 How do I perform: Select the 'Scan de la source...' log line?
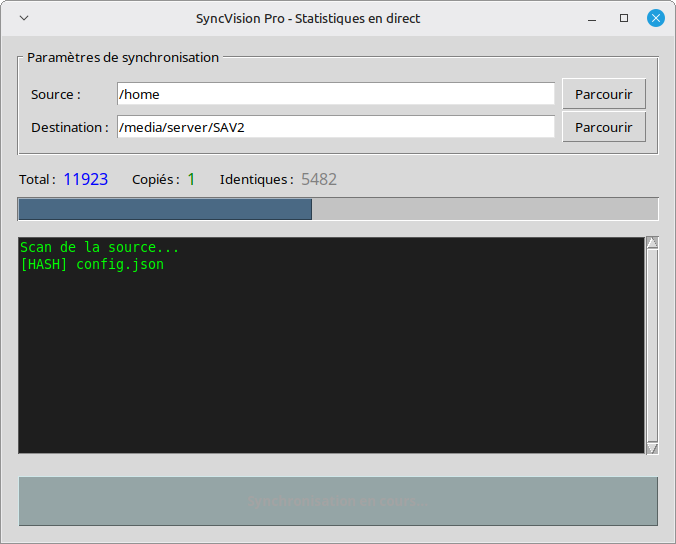(x=99, y=247)
